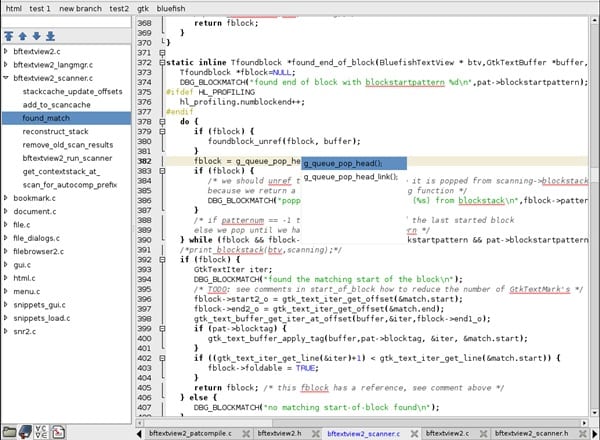
Task: Close the bftextview2_scanner.c document tab
Action: (x=414, y=433)
